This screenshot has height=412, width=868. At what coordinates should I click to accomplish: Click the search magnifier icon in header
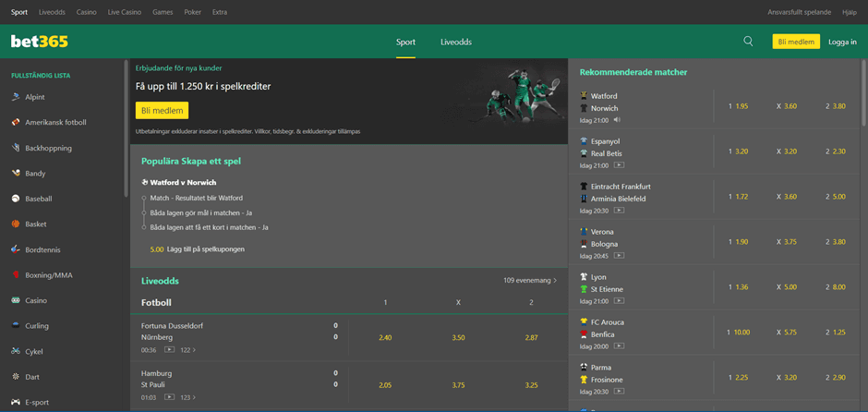tap(748, 42)
